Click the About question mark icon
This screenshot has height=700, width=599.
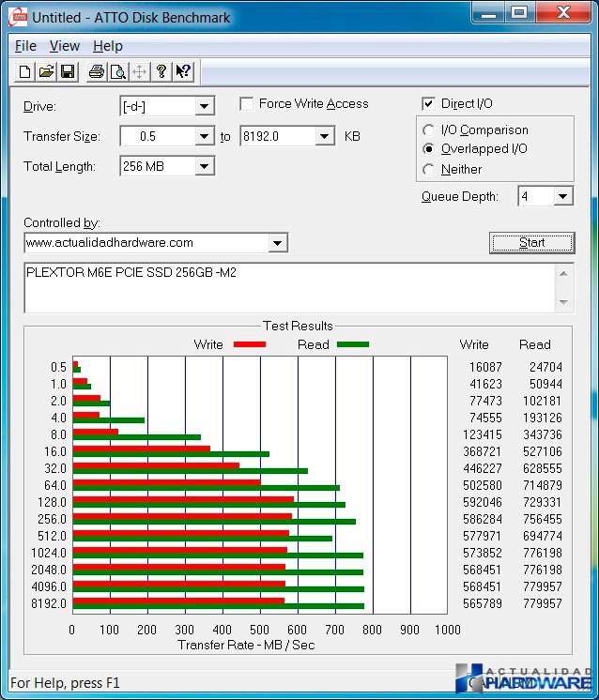(161, 71)
